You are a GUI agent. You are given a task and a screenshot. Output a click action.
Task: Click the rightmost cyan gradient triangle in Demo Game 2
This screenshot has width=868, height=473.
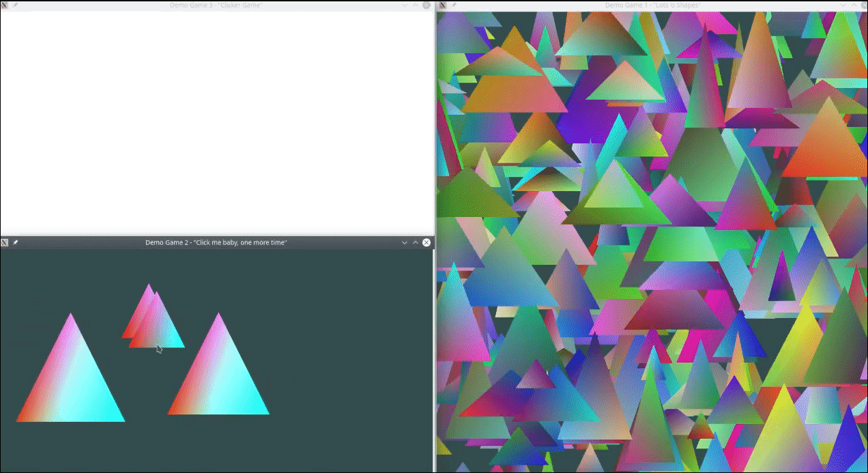click(x=218, y=375)
